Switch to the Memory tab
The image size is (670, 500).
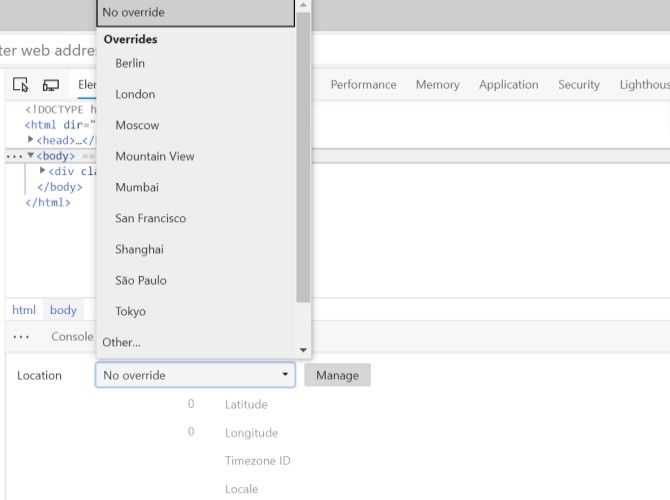pyautogui.click(x=438, y=85)
